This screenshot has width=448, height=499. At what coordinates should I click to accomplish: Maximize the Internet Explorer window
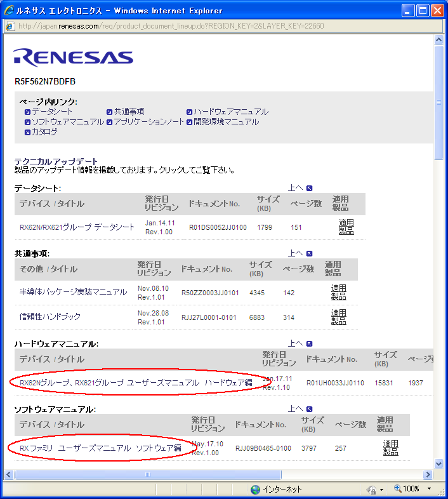coord(423,11)
